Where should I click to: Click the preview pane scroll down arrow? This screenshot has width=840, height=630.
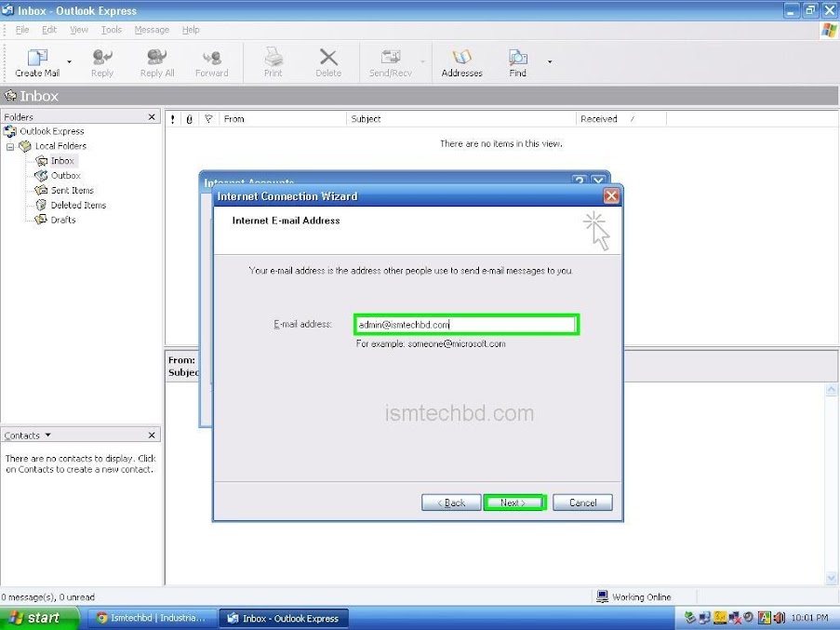(832, 578)
